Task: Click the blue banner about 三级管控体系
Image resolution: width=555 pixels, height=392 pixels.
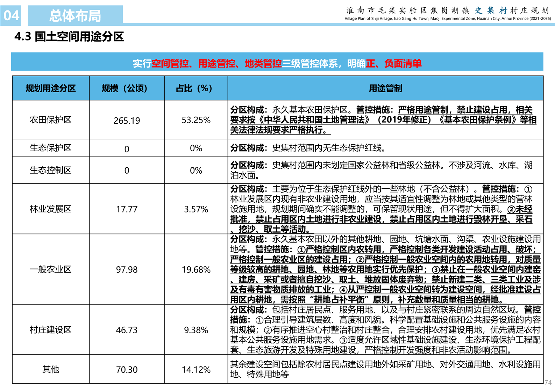Action: point(277,63)
